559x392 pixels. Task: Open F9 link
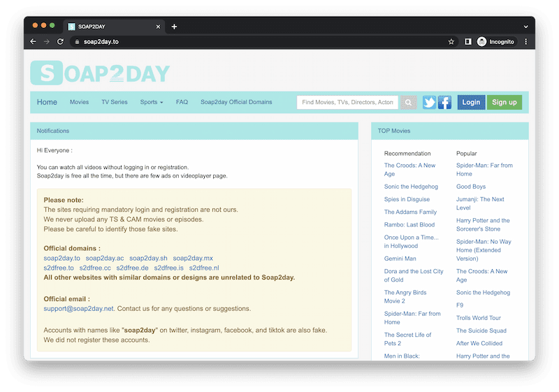click(460, 305)
